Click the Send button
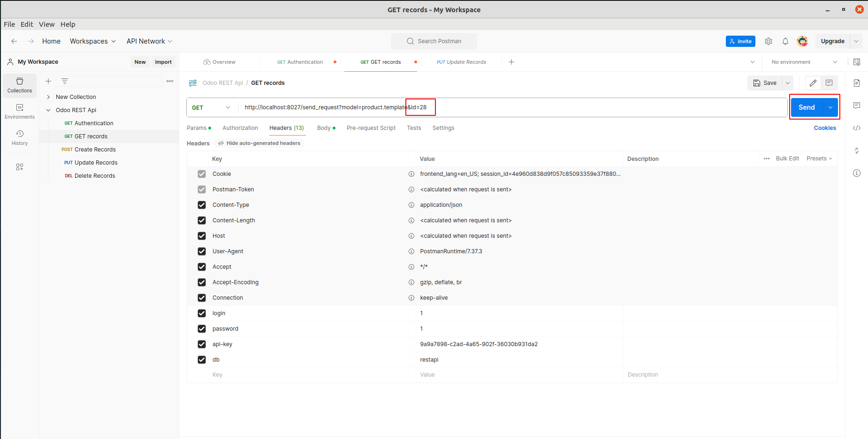This screenshot has height=439, width=868. (x=807, y=107)
